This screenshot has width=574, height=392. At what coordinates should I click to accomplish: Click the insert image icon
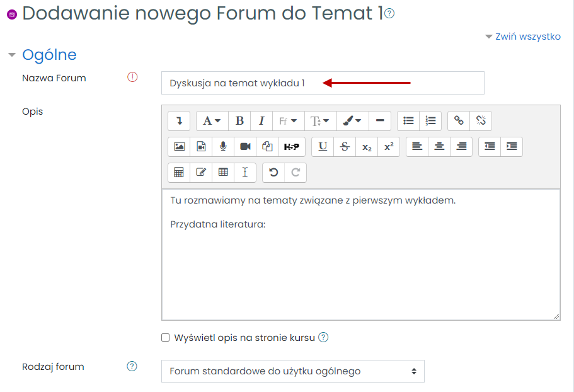180,146
